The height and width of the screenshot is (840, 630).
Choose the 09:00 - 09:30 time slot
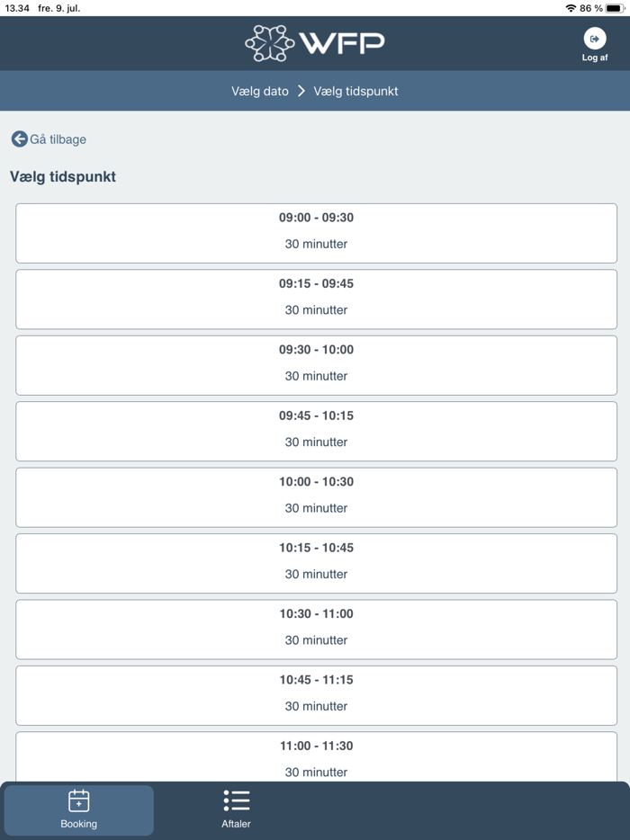(315, 232)
